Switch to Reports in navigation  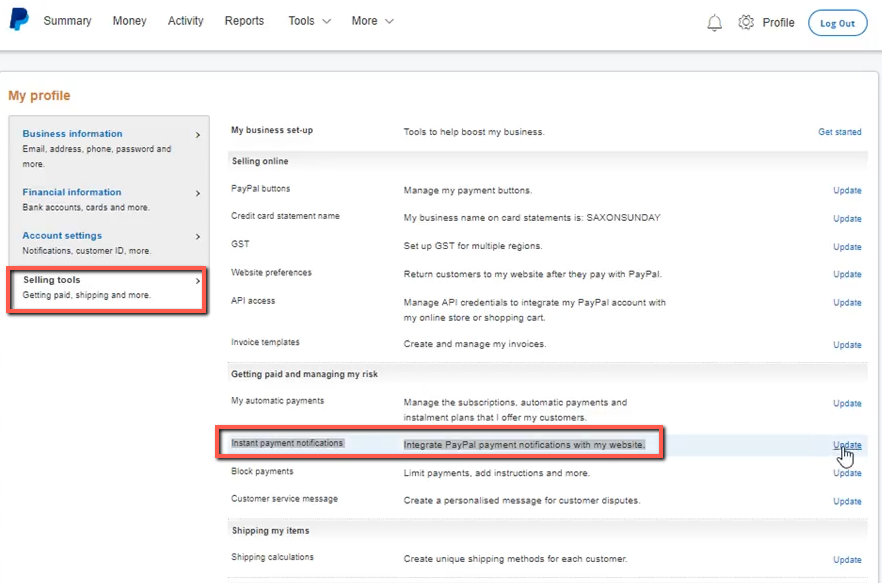[244, 21]
